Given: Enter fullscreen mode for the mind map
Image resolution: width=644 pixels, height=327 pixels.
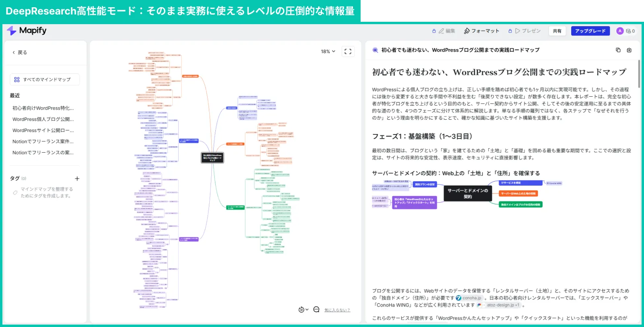Looking at the screenshot, I should 348,52.
